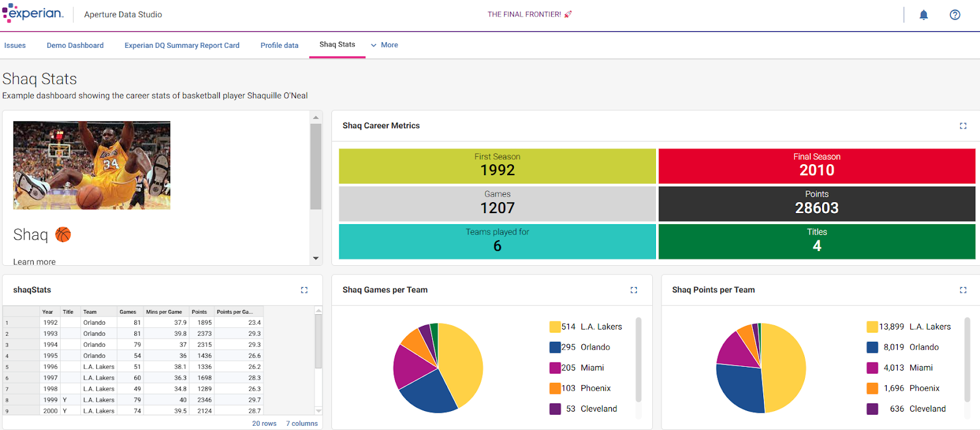The height and width of the screenshot is (430, 980).
Task: Click the Mins per Game column header
Action: [x=166, y=312]
